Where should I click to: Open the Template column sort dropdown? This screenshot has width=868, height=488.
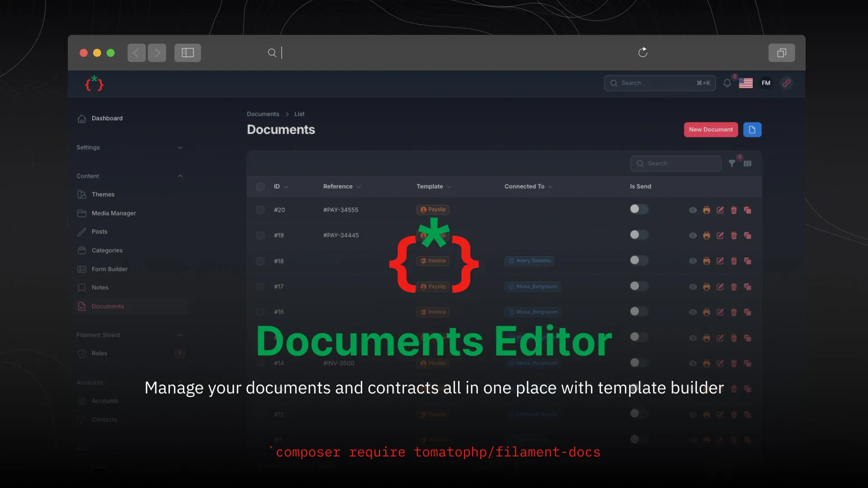pyautogui.click(x=450, y=186)
